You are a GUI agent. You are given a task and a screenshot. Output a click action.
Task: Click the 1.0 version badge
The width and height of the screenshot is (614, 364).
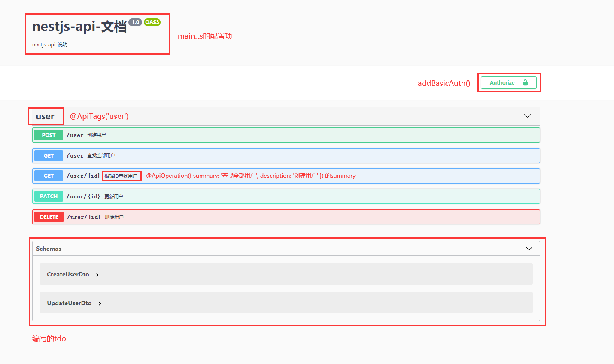[x=135, y=22]
